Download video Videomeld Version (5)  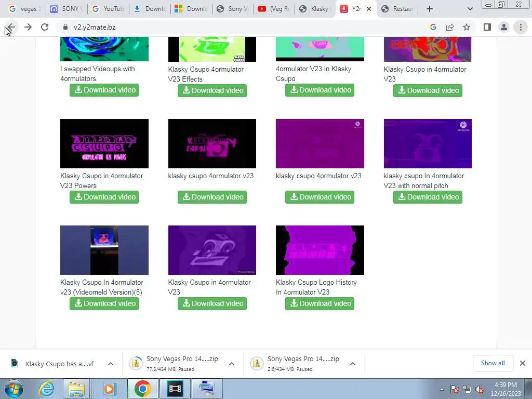(x=104, y=303)
